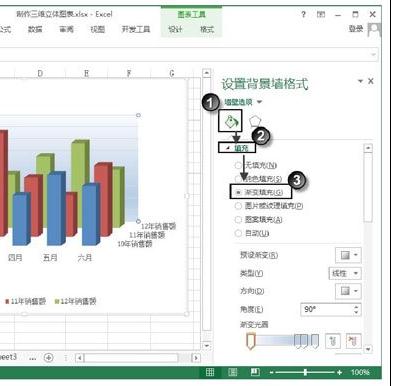Select column G header
Screen dimensions: 403x386
click(172, 73)
